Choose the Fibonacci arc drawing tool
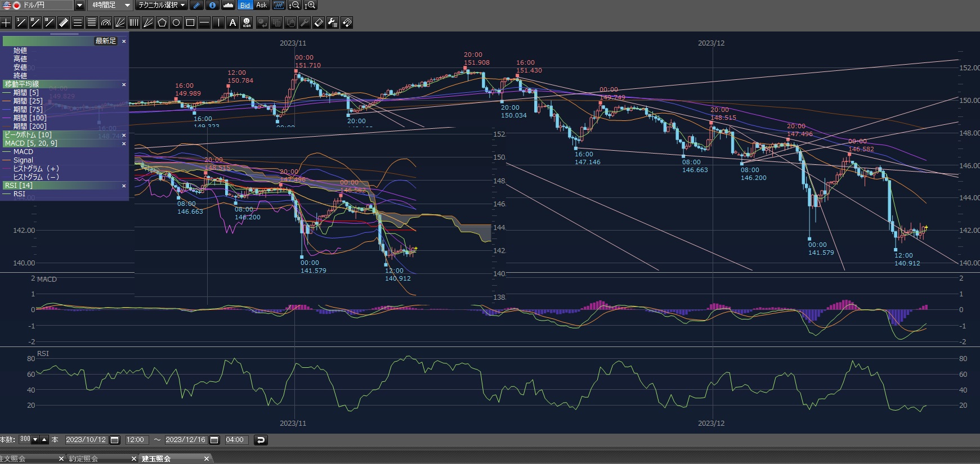The height and width of the screenshot is (464, 980). [x=106, y=22]
